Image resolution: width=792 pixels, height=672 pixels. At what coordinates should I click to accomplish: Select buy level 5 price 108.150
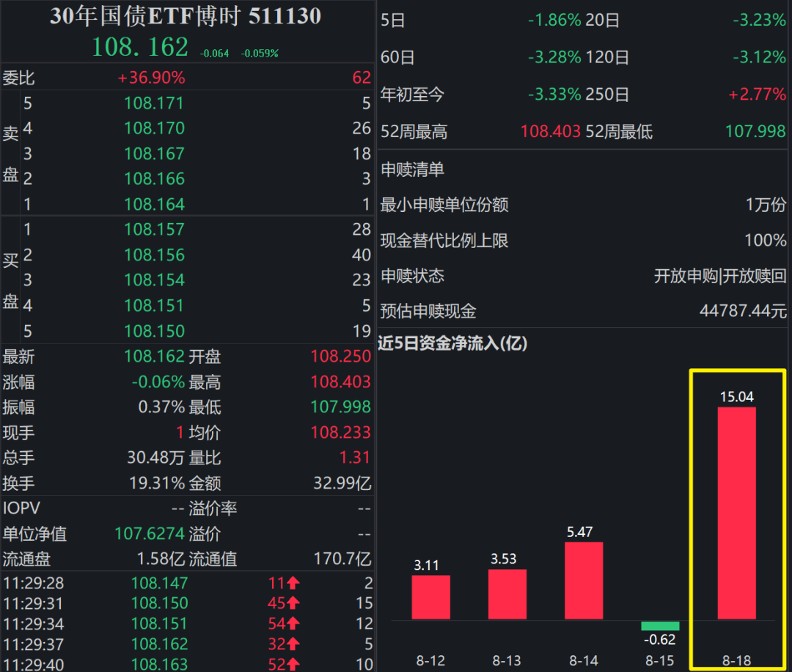154,331
